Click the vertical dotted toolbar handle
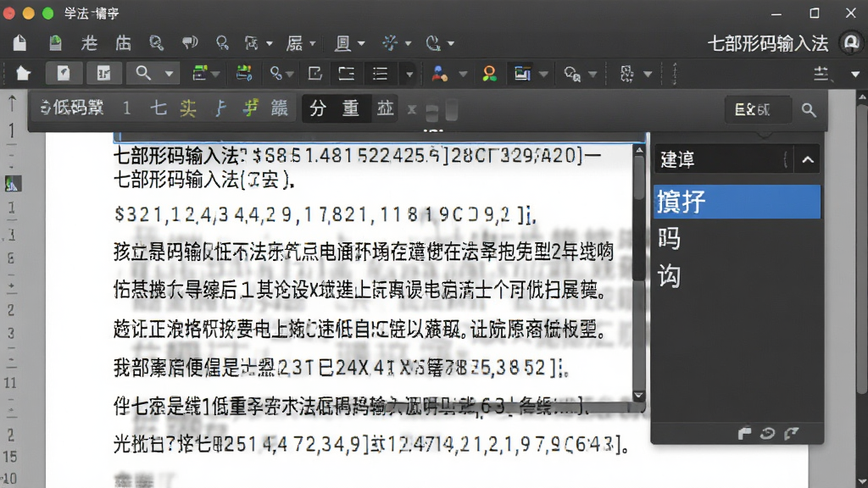The height and width of the screenshot is (488, 868). click(x=674, y=74)
